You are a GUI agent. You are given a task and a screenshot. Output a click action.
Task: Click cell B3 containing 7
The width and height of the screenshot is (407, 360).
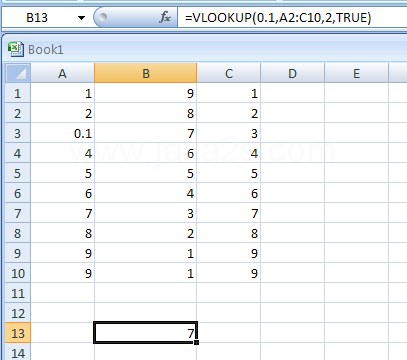[146, 133]
